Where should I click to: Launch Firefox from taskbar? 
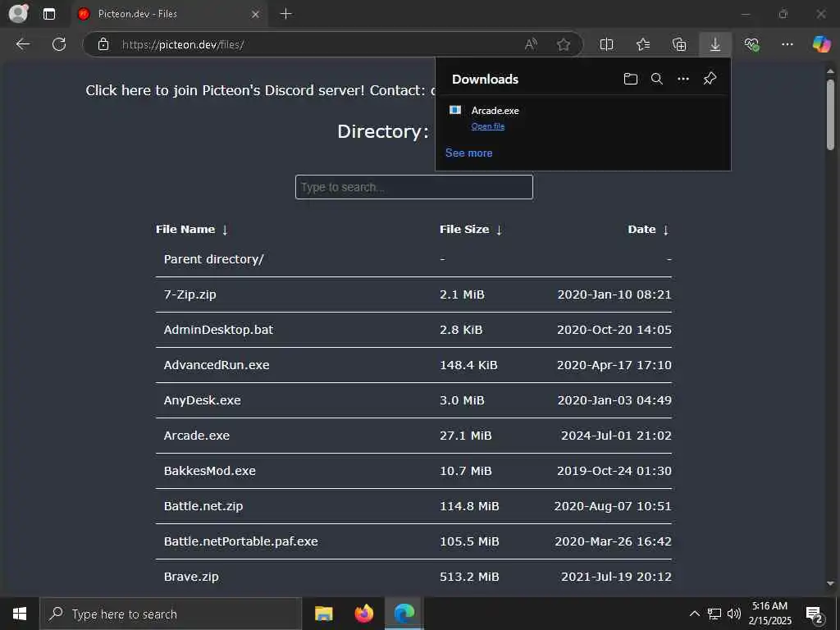[x=363, y=614]
